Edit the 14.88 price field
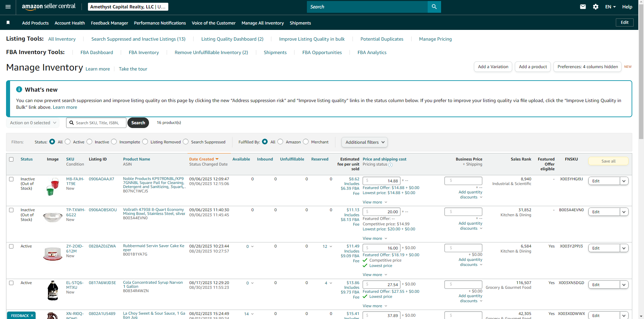This screenshot has width=644, height=319. [x=381, y=181]
